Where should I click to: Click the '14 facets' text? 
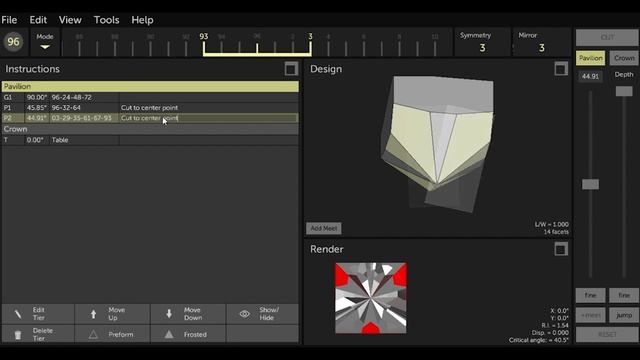(x=556, y=232)
